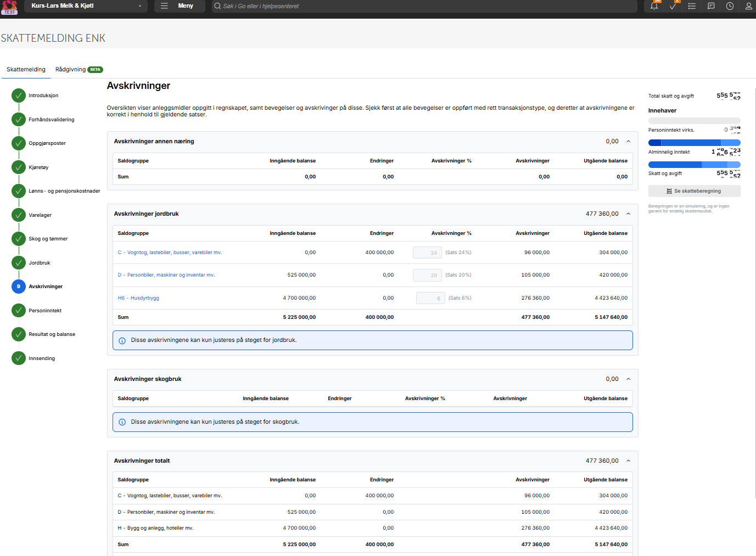
Task: Switch to the Skattemelding tab
Action: (x=26, y=70)
